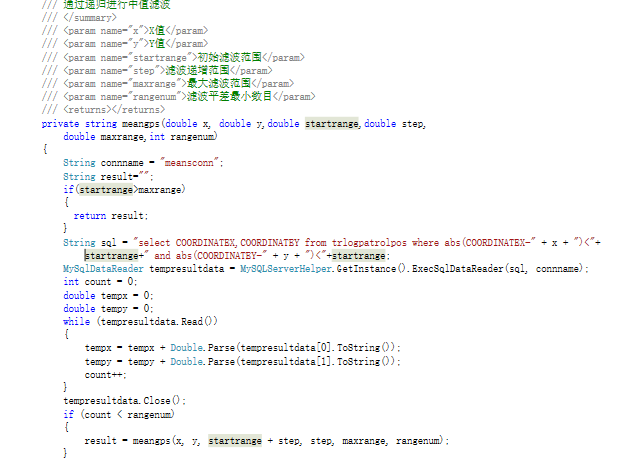
Task: Click the "where" word in SQL string
Action: (425, 243)
